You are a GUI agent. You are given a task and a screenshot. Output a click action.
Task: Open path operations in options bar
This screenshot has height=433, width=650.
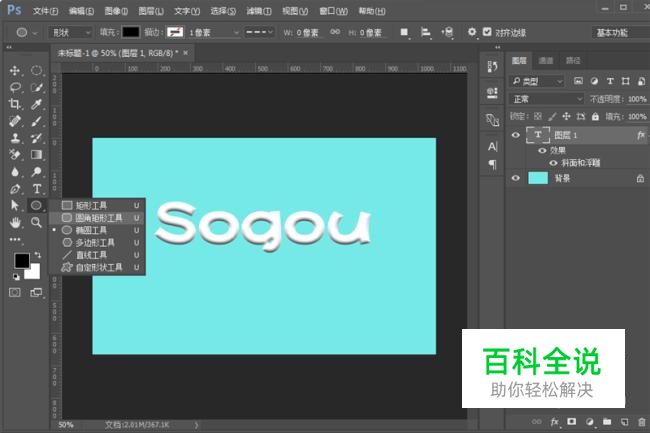click(x=404, y=32)
